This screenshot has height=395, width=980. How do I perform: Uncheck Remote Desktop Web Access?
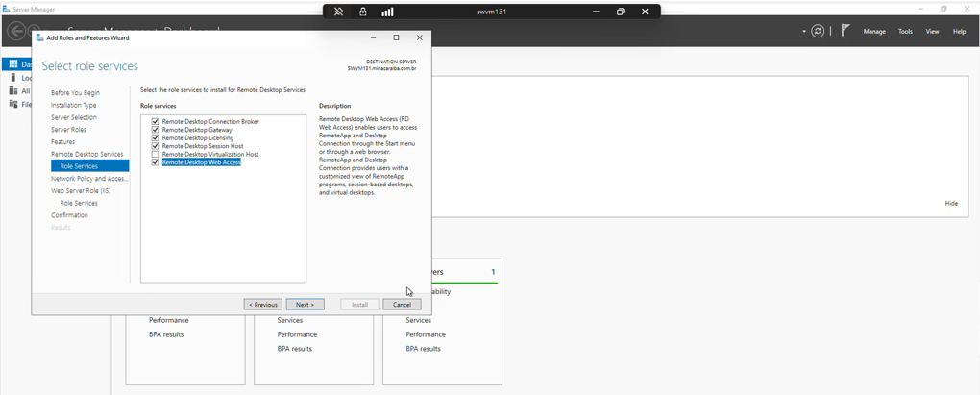coord(155,162)
